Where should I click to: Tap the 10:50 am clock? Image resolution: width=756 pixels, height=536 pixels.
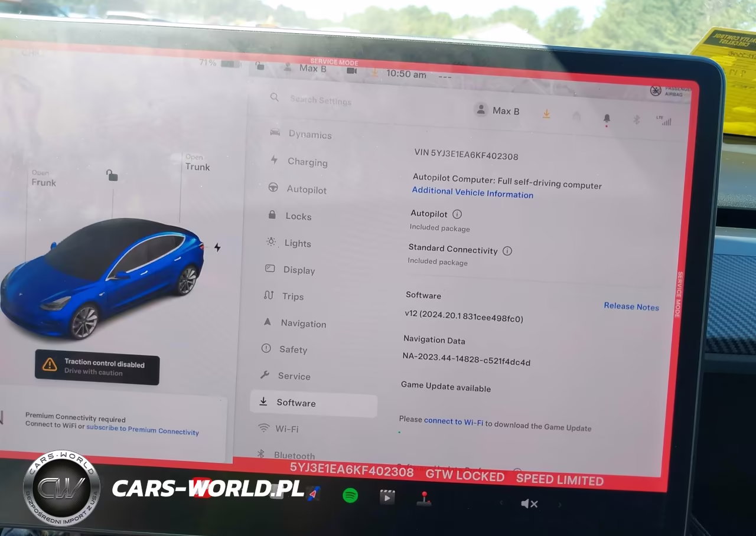406,74
